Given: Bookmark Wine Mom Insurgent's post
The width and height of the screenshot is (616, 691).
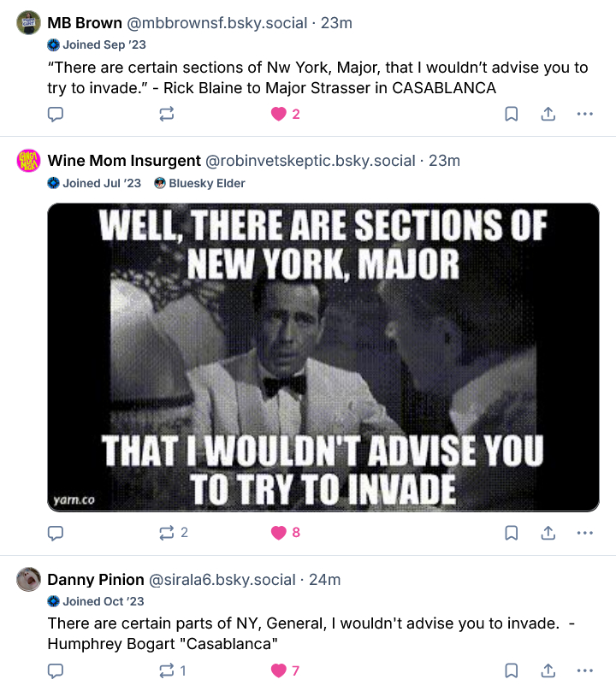Looking at the screenshot, I should pyautogui.click(x=511, y=533).
